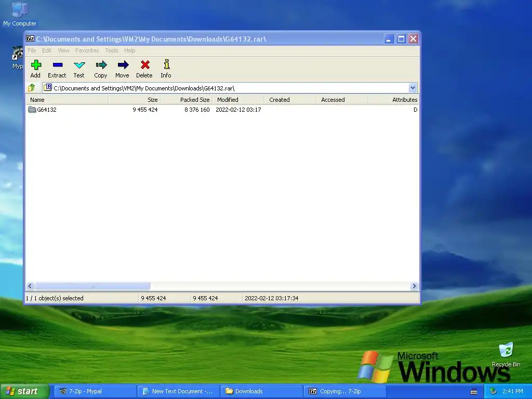The height and width of the screenshot is (399, 532).
Task: Open the Windows Start button
Action: 24,391
